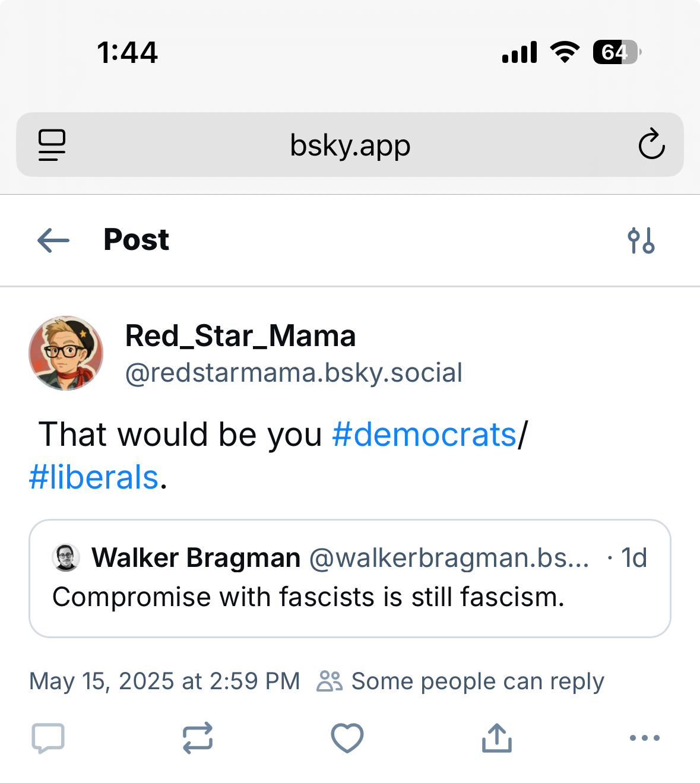Click the Red_Star_Mama display name
This screenshot has width=700, height=783.
coord(240,336)
